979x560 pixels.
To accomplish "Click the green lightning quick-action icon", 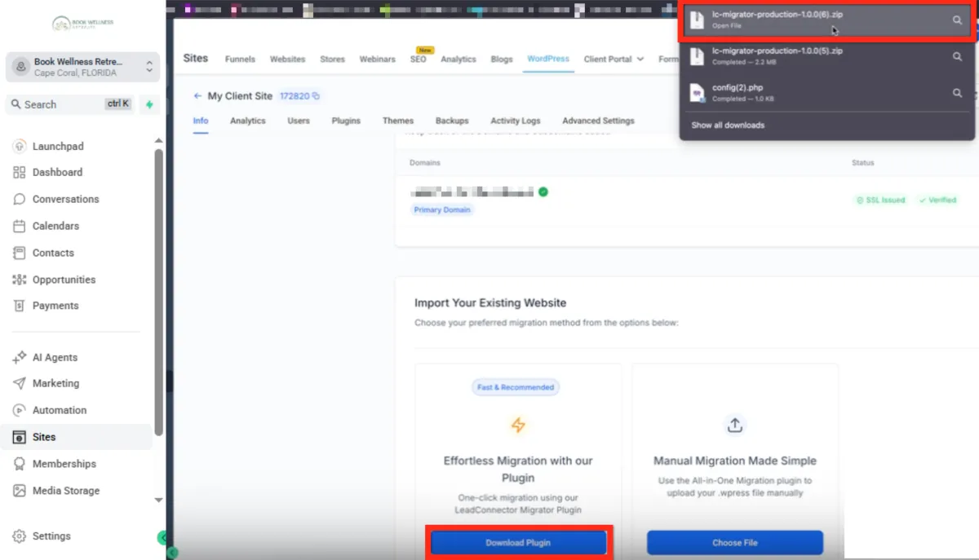I will pos(149,104).
